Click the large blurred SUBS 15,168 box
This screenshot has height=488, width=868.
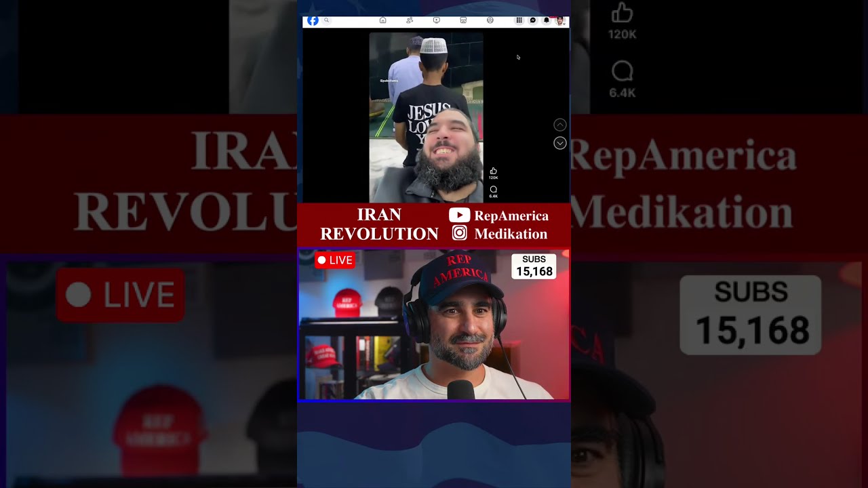[751, 315]
